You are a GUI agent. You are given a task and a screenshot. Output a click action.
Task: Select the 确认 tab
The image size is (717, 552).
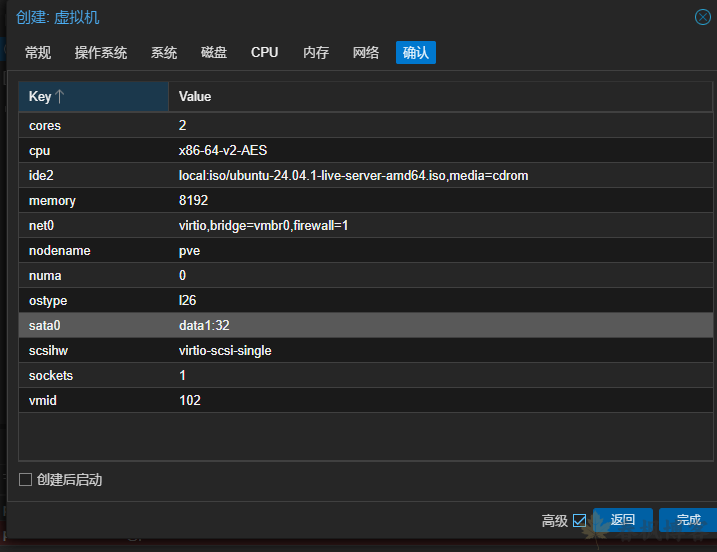pos(416,53)
